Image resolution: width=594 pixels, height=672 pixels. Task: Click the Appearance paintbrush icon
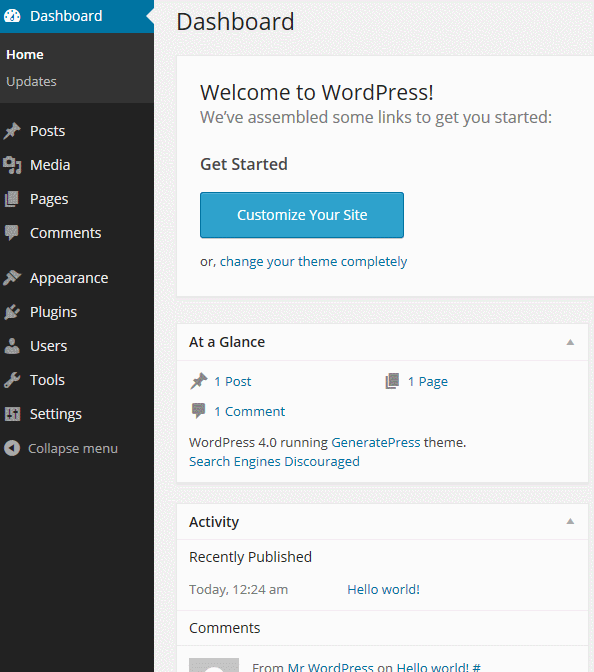coord(12,278)
